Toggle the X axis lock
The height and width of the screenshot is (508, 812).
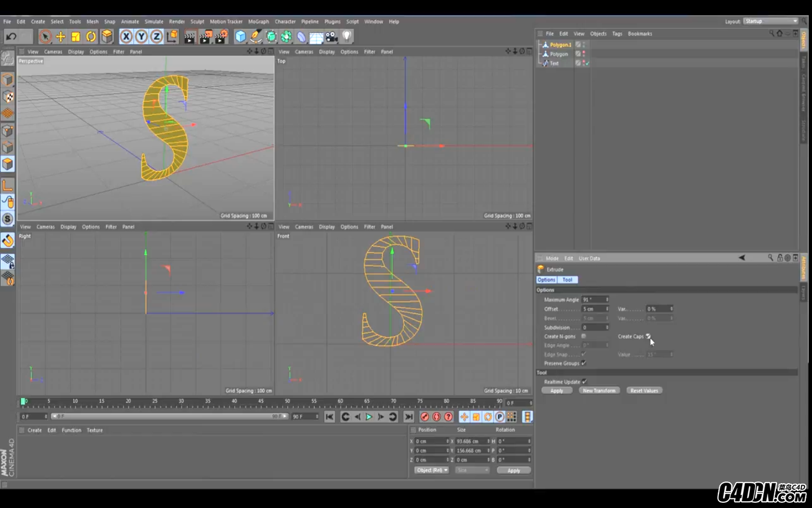(x=126, y=37)
